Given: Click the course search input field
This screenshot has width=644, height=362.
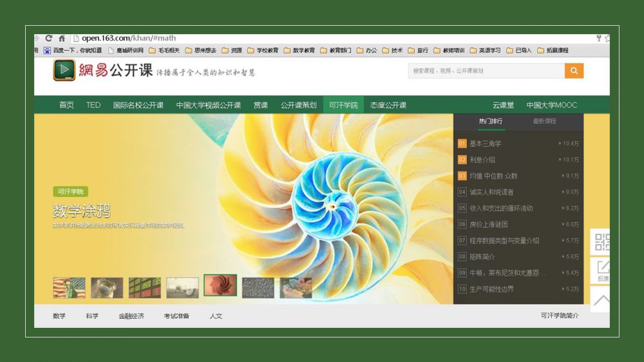Looking at the screenshot, I should tap(486, 71).
